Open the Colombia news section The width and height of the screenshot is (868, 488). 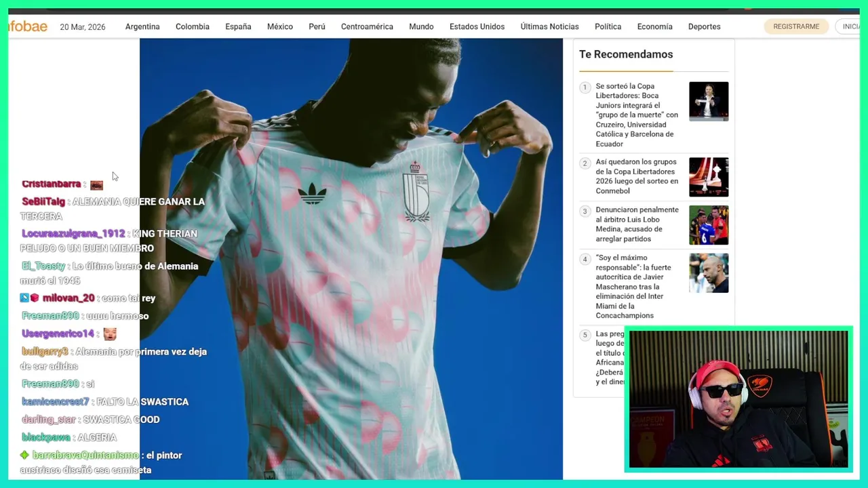[193, 26]
